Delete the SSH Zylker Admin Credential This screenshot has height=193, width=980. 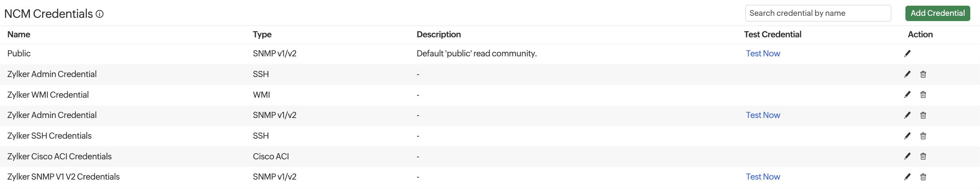(923, 74)
